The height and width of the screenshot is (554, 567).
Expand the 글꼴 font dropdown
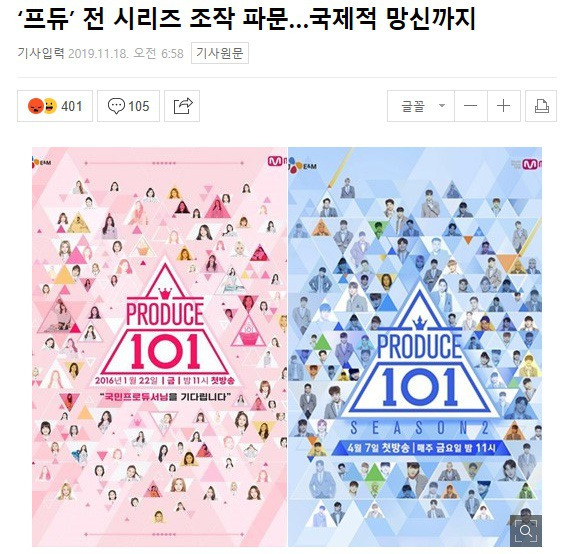click(x=421, y=106)
